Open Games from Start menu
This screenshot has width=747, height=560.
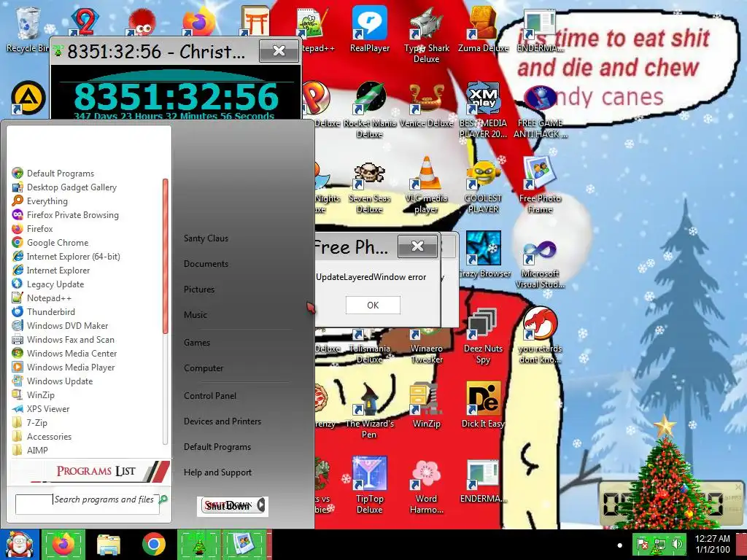click(x=197, y=343)
